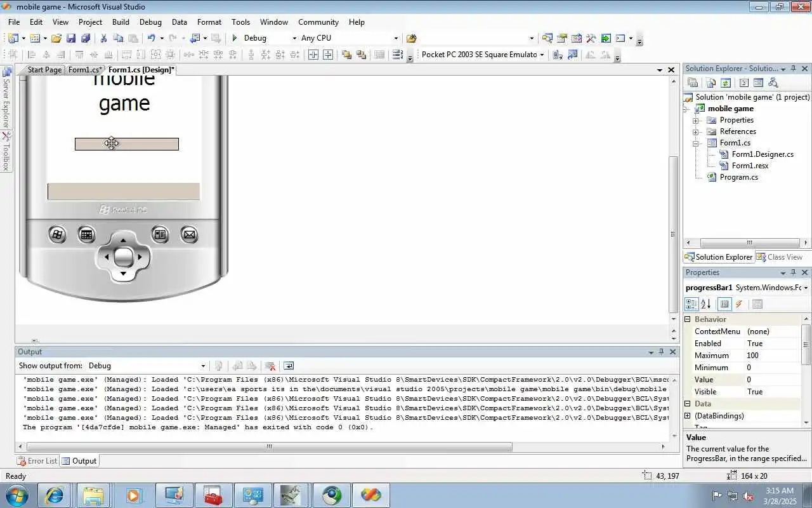Click the New Project toolbar icon

(13, 38)
